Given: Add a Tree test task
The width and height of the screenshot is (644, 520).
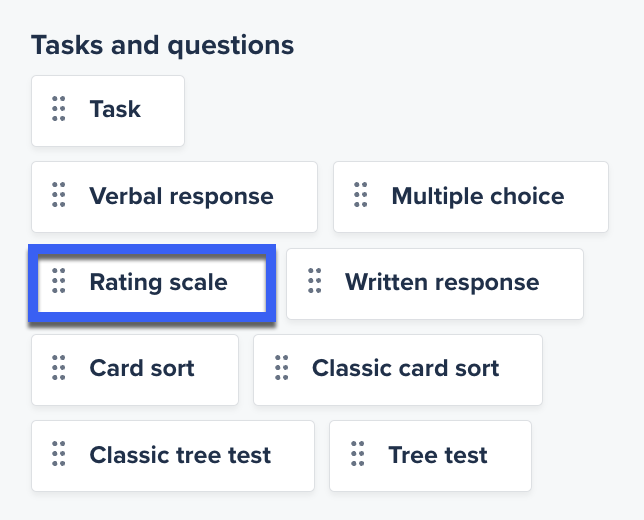Looking at the screenshot, I should click(438, 456).
